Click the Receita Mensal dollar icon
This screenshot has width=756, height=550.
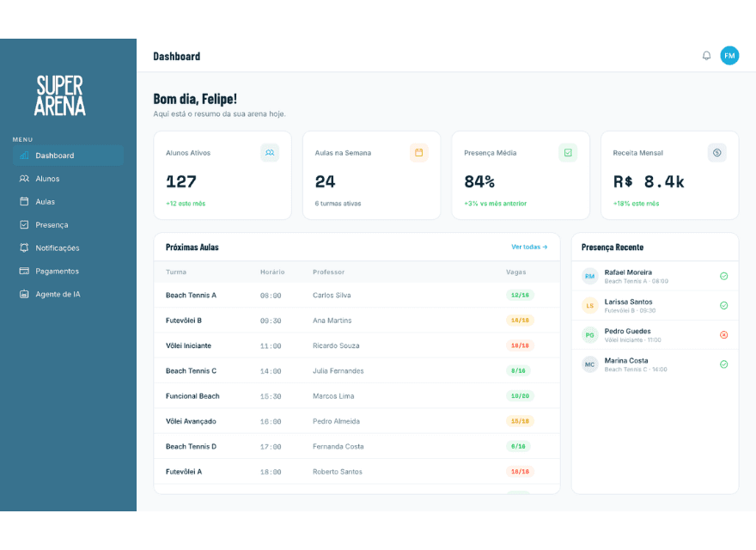[716, 153]
